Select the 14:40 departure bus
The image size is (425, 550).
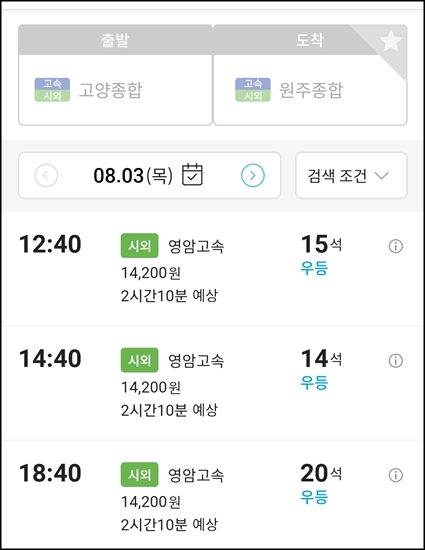click(x=212, y=383)
